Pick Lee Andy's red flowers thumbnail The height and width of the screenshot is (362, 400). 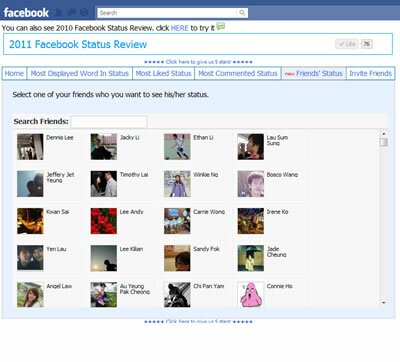(104, 221)
